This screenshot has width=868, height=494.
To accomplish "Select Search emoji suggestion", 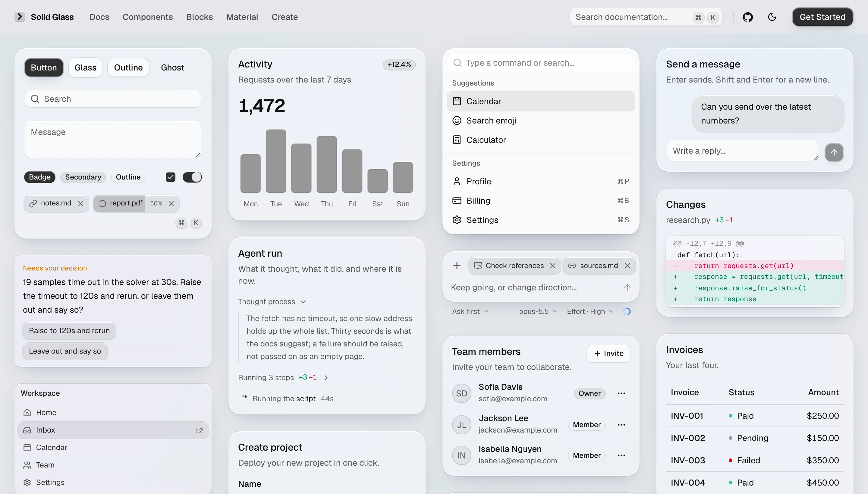I will (541, 120).
